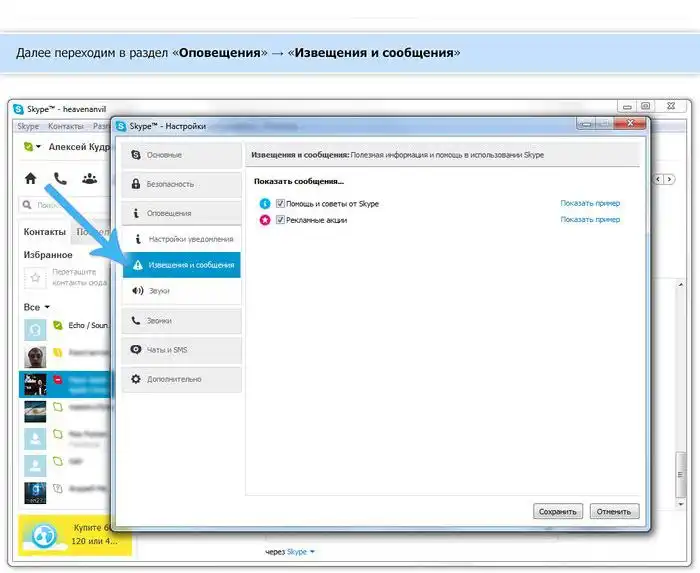Click the Home icon in Skype toolbar
Image resolution: width=700 pixels, height=573 pixels.
click(31, 179)
